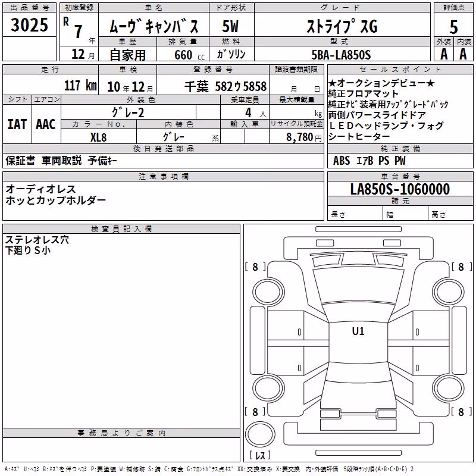476x476 pixels.
Task: Click the 検査員記入欄 section header
Action: click(121, 229)
